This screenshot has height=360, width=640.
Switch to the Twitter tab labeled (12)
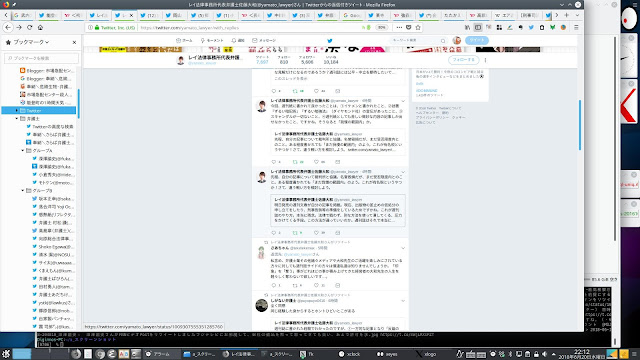(x=149, y=15)
